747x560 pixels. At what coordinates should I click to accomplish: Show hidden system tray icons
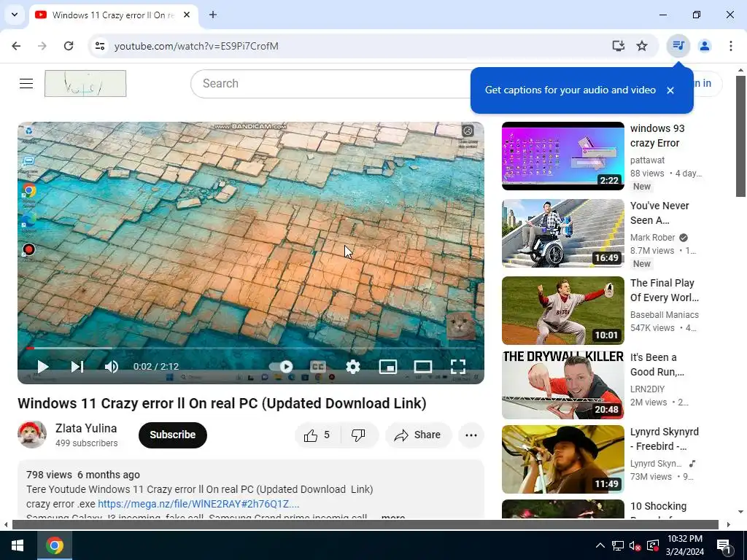[x=600, y=545]
